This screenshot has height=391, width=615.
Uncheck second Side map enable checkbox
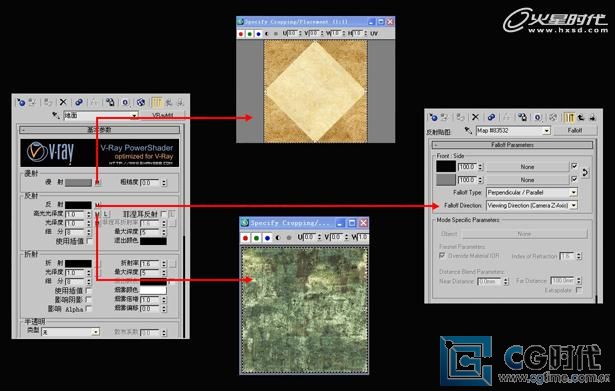(x=574, y=179)
